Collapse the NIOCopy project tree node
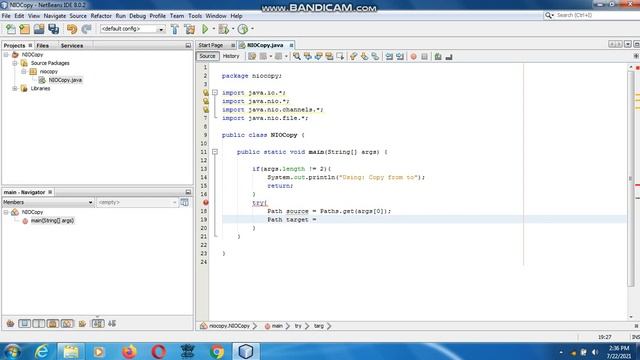The width and height of the screenshot is (640, 360). click(6, 55)
